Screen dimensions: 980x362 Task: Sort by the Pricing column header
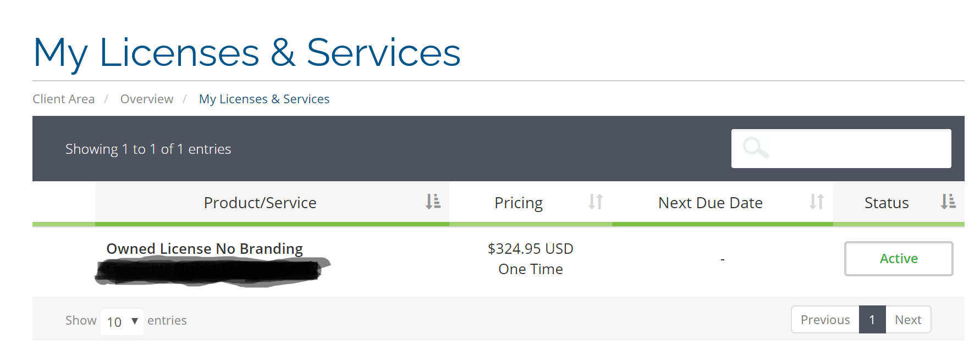pos(518,203)
